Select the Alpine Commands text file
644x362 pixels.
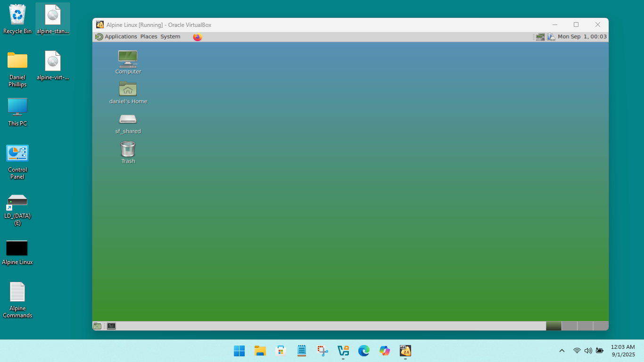(17, 300)
